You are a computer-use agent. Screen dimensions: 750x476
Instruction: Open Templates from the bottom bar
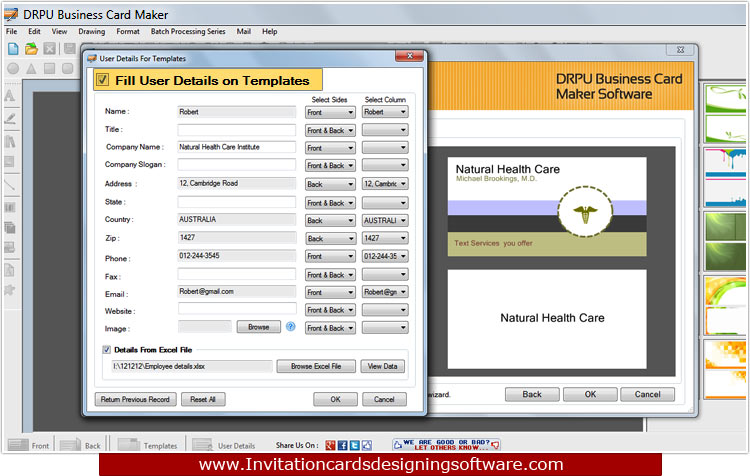point(147,445)
